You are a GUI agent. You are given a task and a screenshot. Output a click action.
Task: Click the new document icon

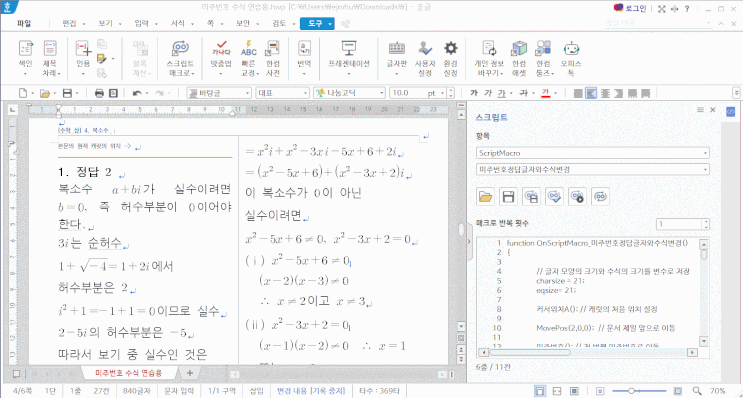click(23, 93)
